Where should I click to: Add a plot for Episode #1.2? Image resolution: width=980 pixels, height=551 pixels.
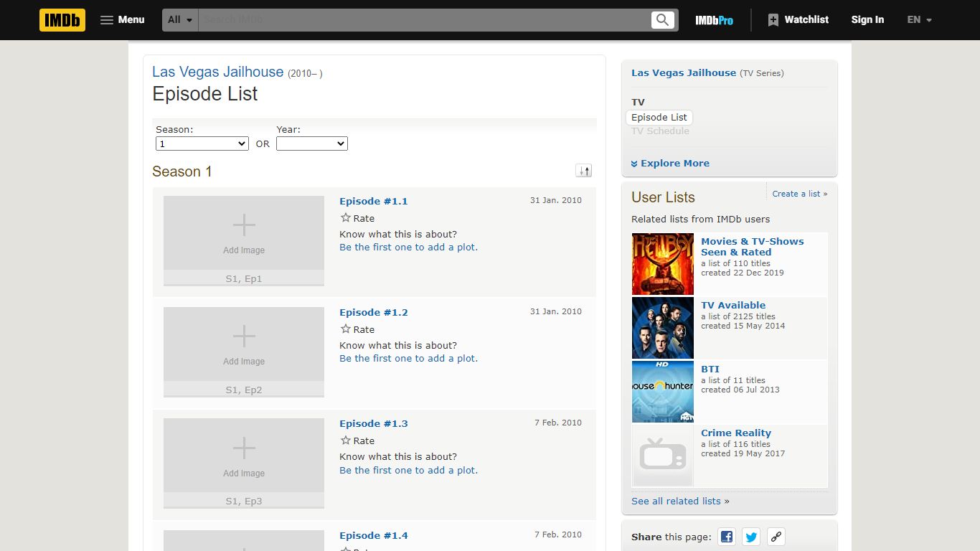408,358
